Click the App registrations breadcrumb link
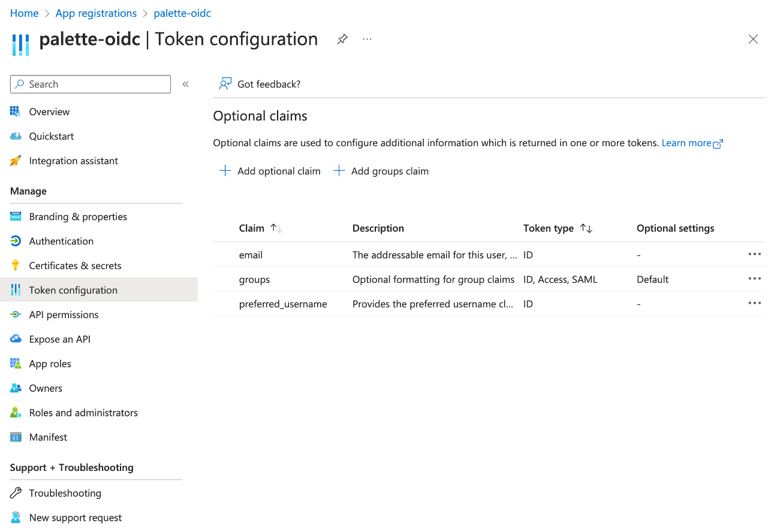 point(96,13)
